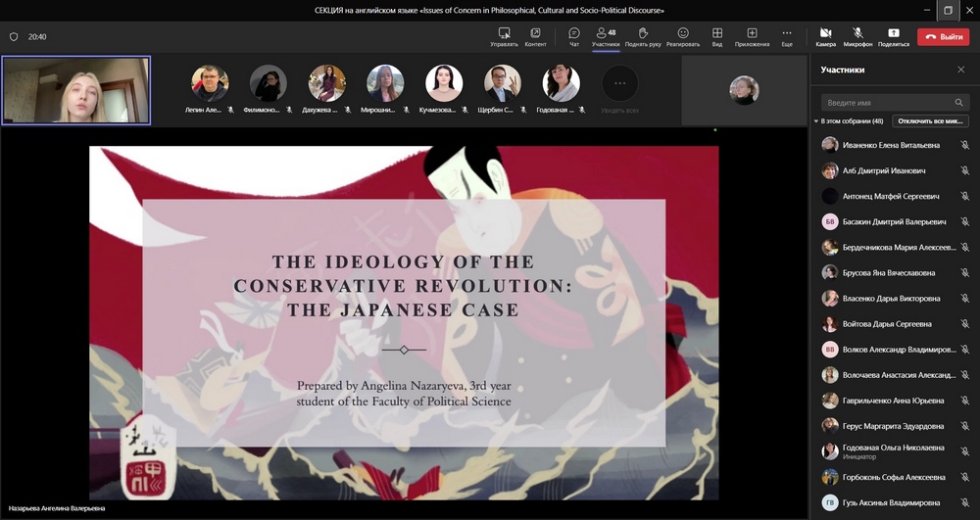The height and width of the screenshot is (520, 980).
Task: Click avatar ВВ of Волков Александр
Action: [830, 350]
